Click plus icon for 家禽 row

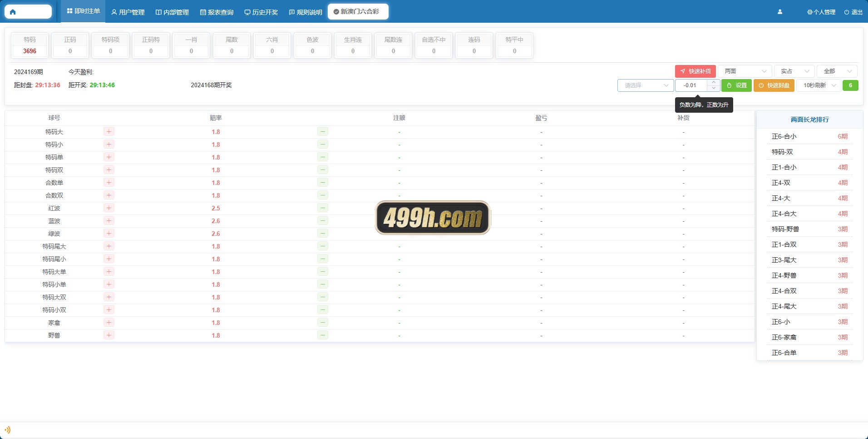click(x=109, y=323)
